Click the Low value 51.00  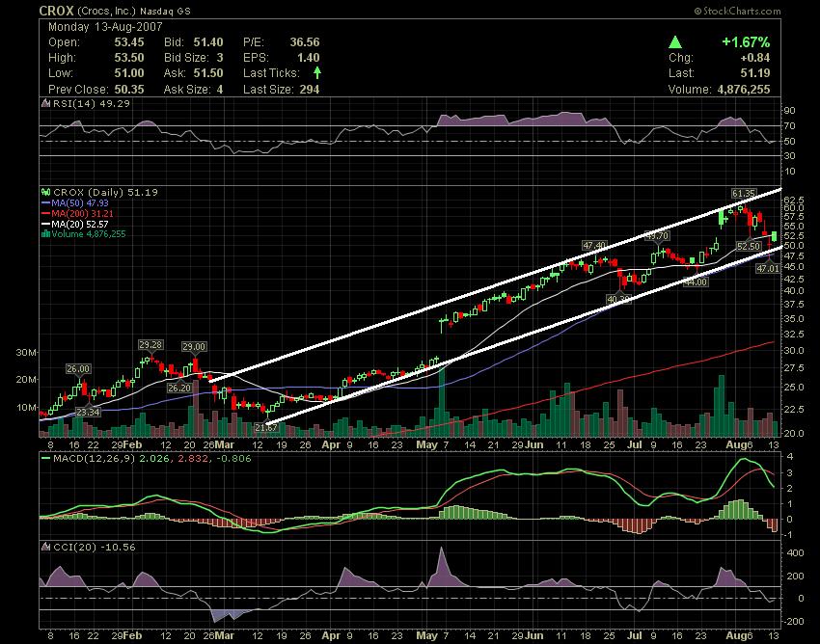click(128, 73)
